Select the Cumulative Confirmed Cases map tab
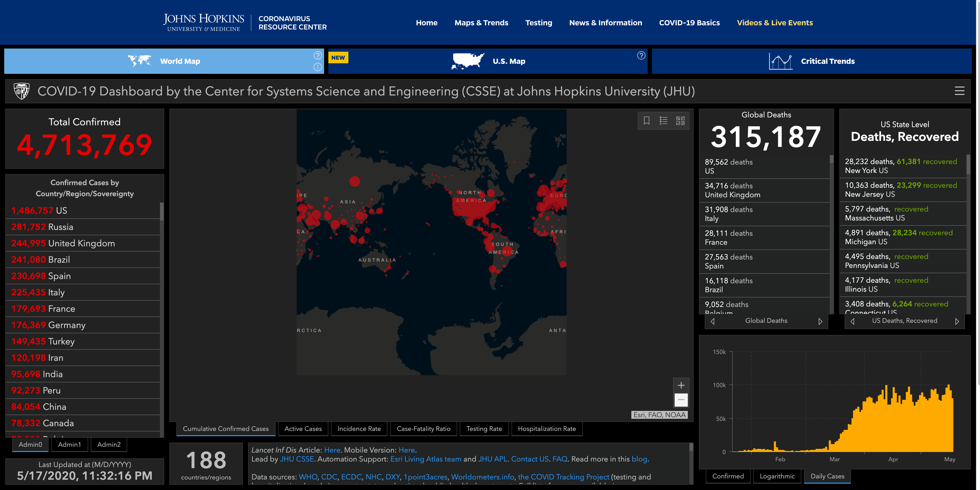The height and width of the screenshot is (490, 980). tap(226, 429)
